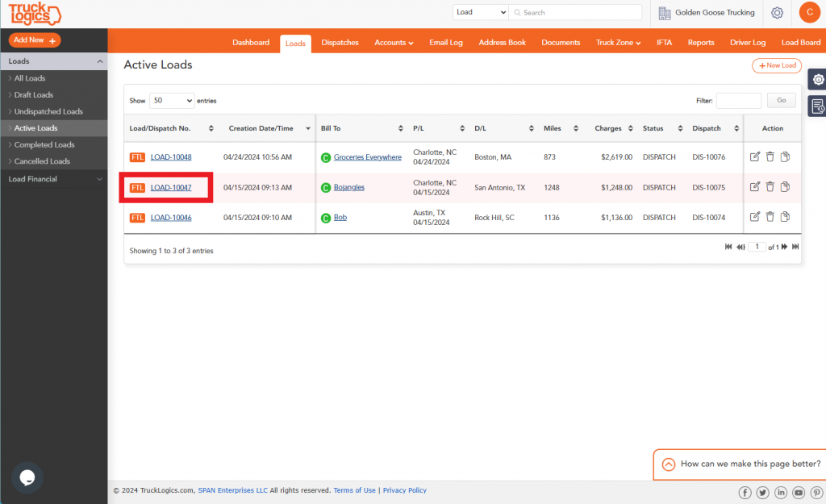The image size is (826, 504).
Task: Go to the next page of results
Action: tap(784, 247)
